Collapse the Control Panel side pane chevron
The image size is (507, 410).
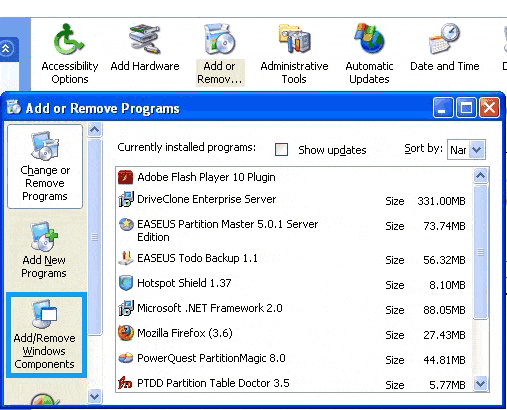[6, 49]
